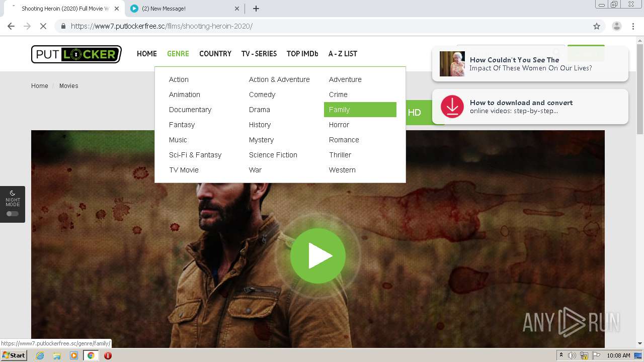Select the Sci-Fi & Fantasy genre

[x=195, y=155]
